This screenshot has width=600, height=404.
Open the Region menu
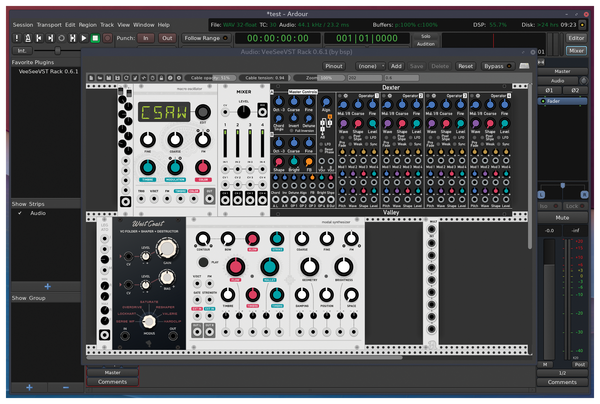[x=88, y=25]
